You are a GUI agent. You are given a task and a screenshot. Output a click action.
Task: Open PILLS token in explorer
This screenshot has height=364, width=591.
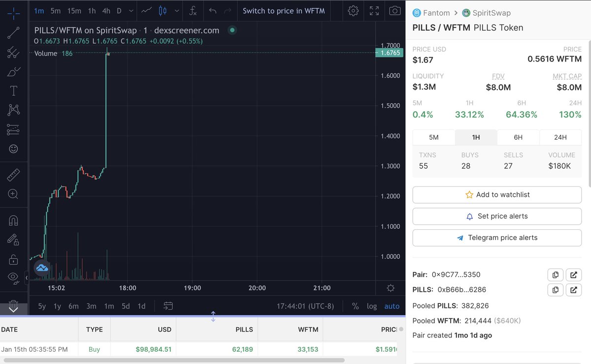(574, 290)
